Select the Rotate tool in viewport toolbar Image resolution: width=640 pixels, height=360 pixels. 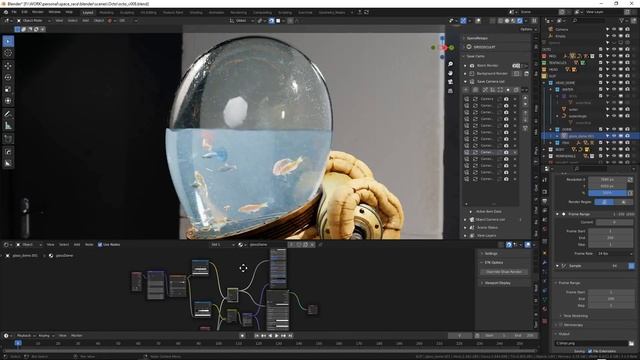tap(8, 78)
